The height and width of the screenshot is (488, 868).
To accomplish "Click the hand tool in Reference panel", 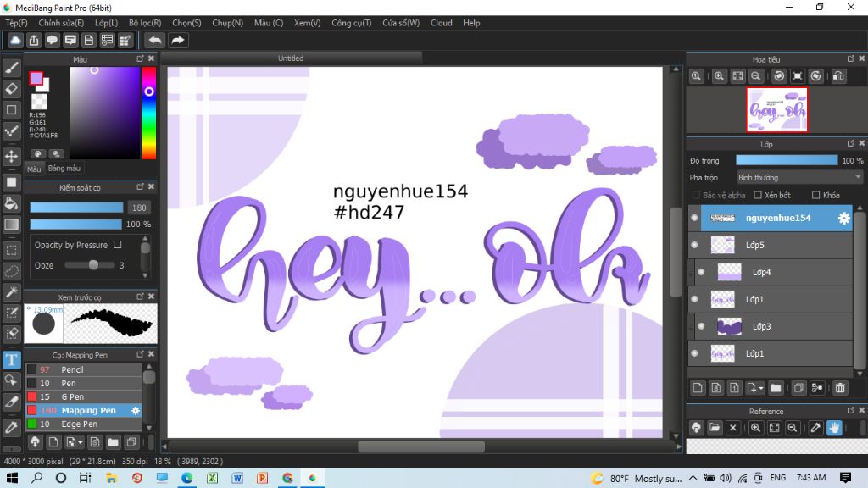I will 834,427.
